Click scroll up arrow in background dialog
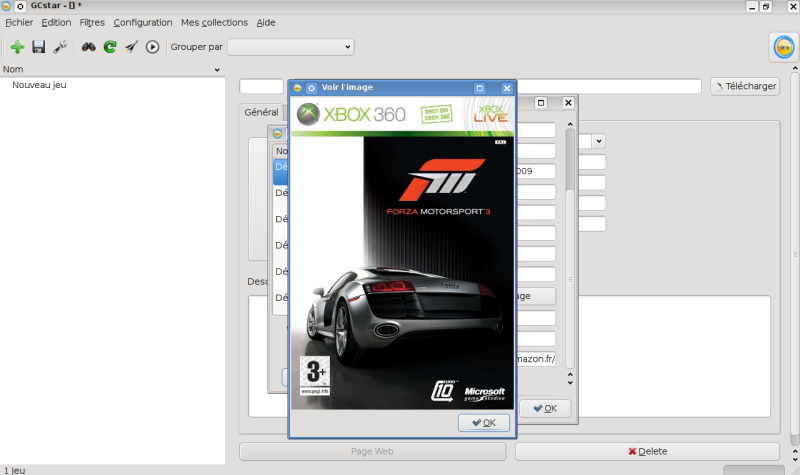This screenshot has width=800, height=475. click(570, 124)
